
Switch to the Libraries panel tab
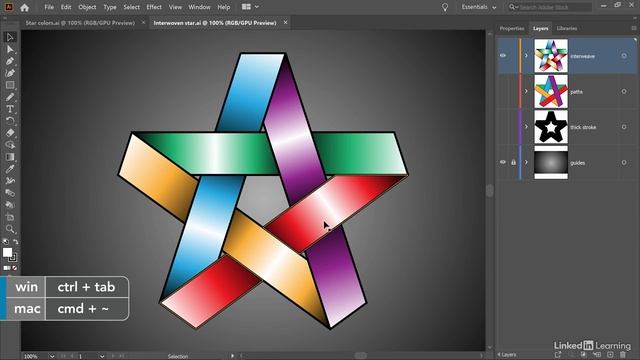tap(567, 28)
